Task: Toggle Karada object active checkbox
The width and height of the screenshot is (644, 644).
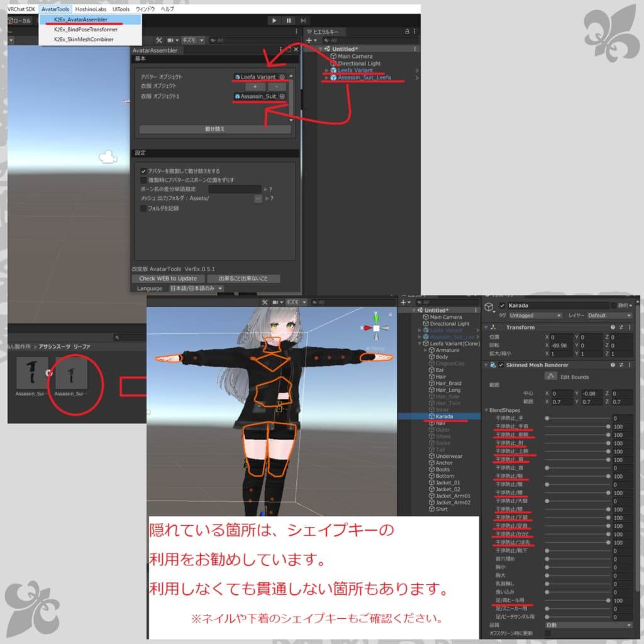Action: [502, 306]
